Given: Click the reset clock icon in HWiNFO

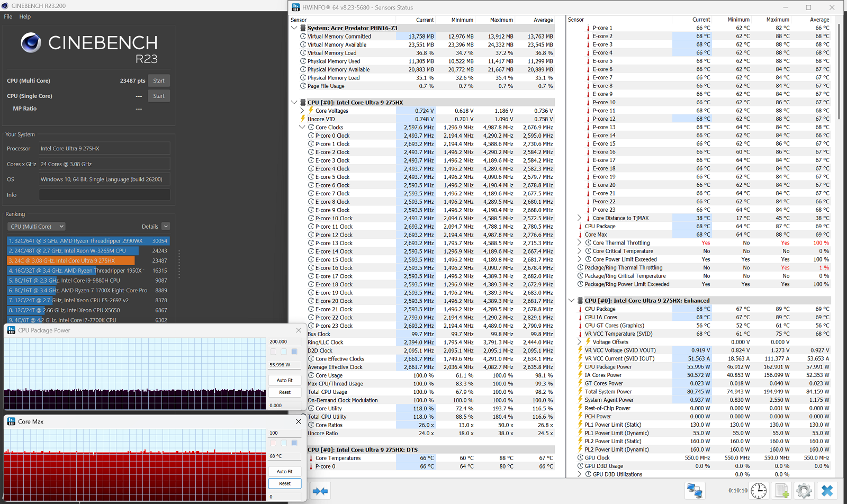Looking at the screenshot, I should [759, 491].
